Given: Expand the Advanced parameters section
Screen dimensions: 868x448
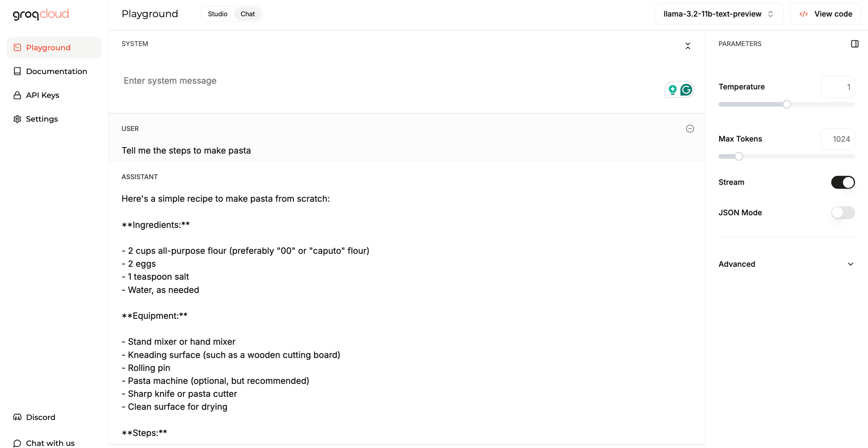Looking at the screenshot, I should pos(786,264).
